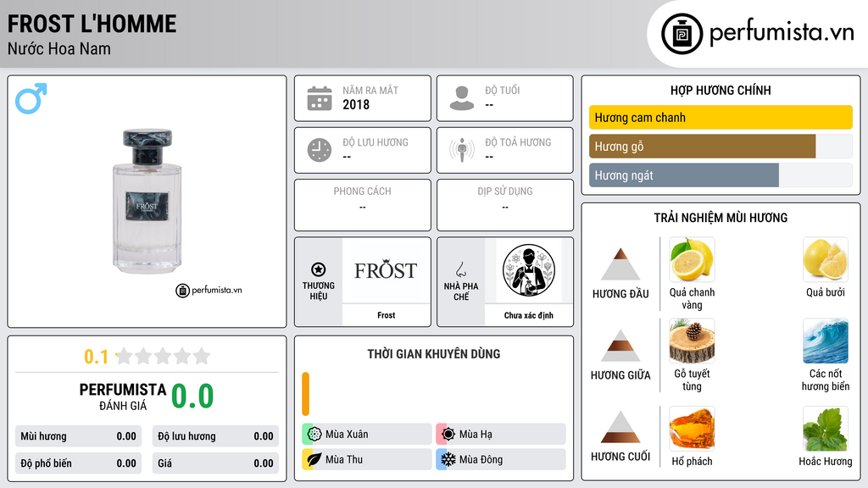This screenshot has width=868, height=488.
Task: Select the Mùa Hạ season chip
Action: pos(501,434)
